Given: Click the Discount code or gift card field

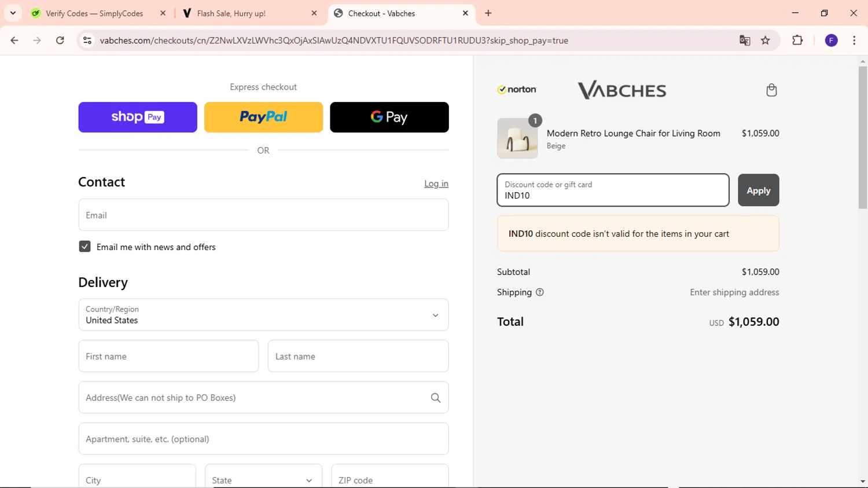Looking at the screenshot, I should click(x=613, y=190).
